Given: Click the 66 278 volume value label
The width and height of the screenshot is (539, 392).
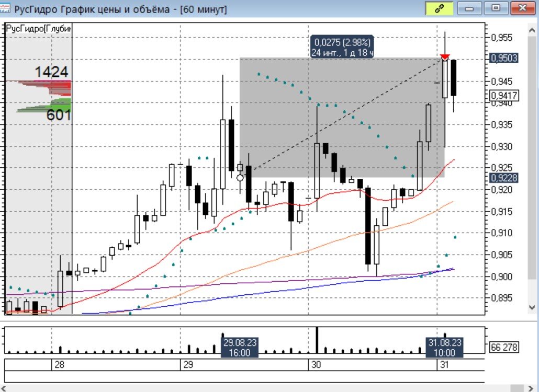Looking at the screenshot, I should pyautogui.click(x=504, y=347).
